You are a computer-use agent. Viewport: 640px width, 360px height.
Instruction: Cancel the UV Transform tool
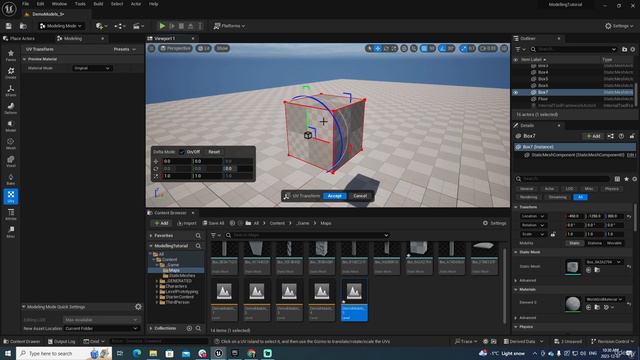pos(360,196)
